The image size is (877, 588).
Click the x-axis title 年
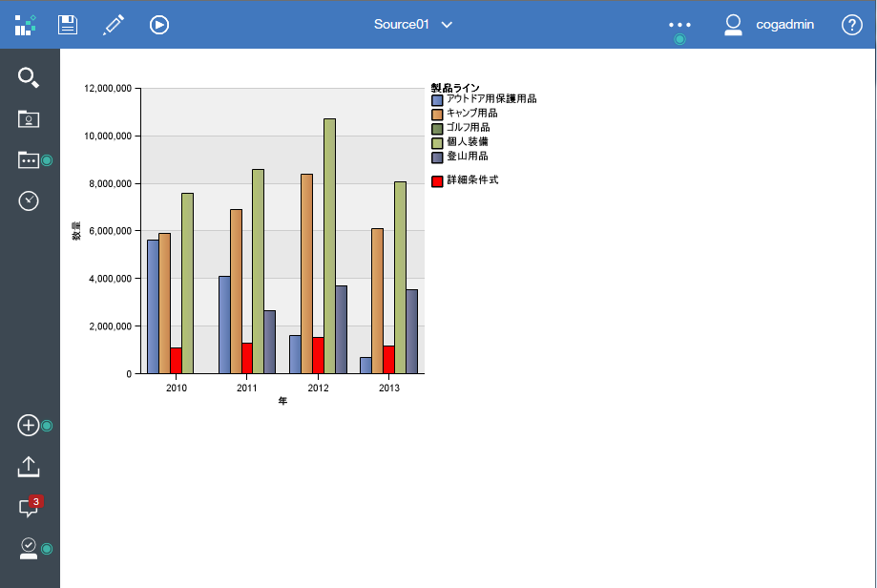283,401
